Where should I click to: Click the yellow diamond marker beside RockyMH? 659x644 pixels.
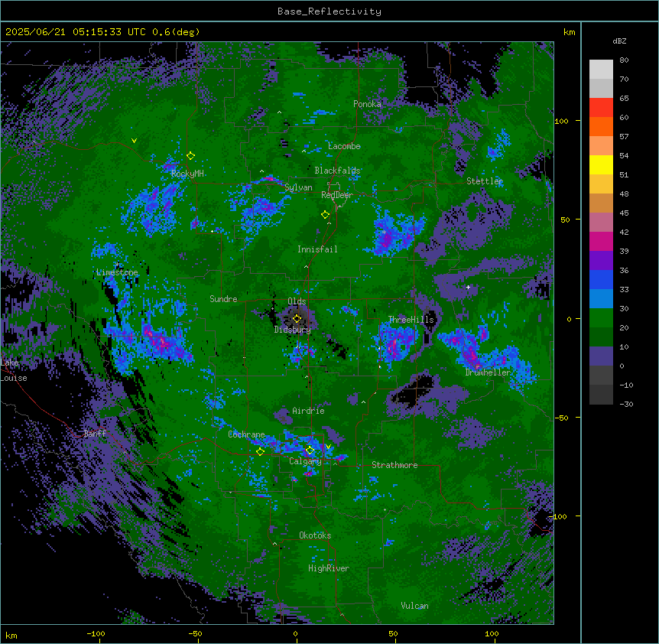(190, 156)
